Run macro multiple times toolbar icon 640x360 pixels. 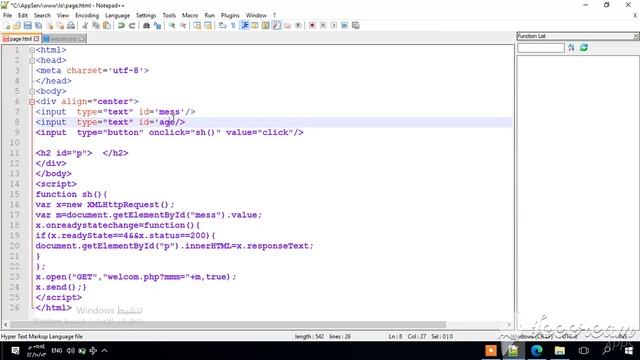coord(344,26)
